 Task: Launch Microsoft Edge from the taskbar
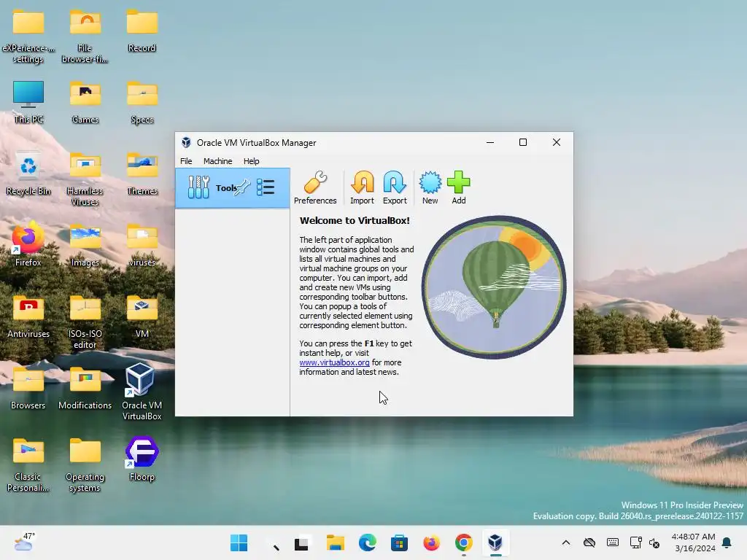pyautogui.click(x=368, y=542)
